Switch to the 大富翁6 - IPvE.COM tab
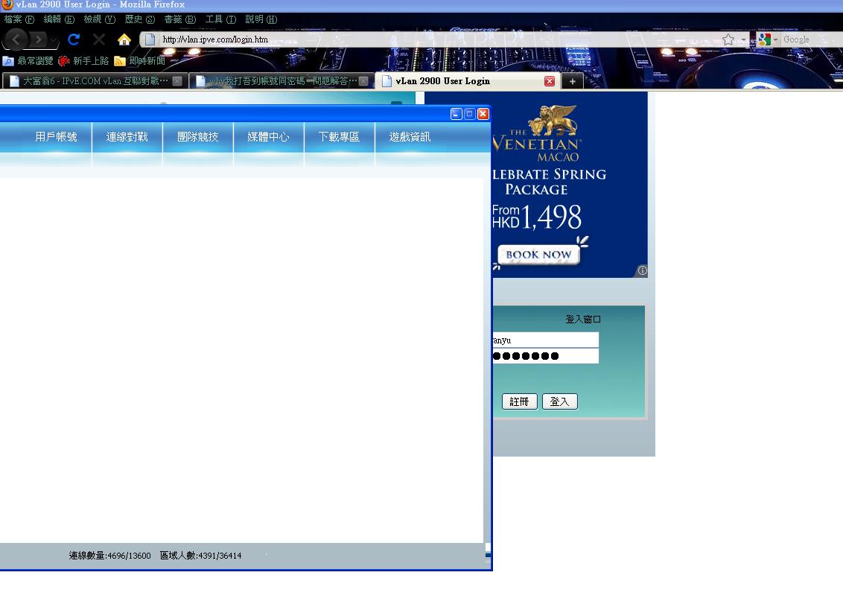 click(x=95, y=81)
